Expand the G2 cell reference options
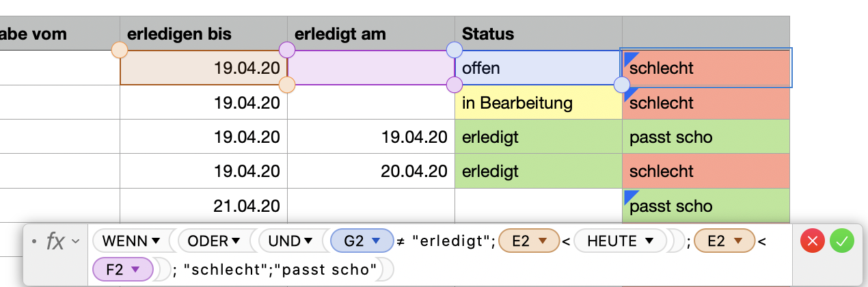Image resolution: width=868 pixels, height=287 pixels. [x=375, y=241]
